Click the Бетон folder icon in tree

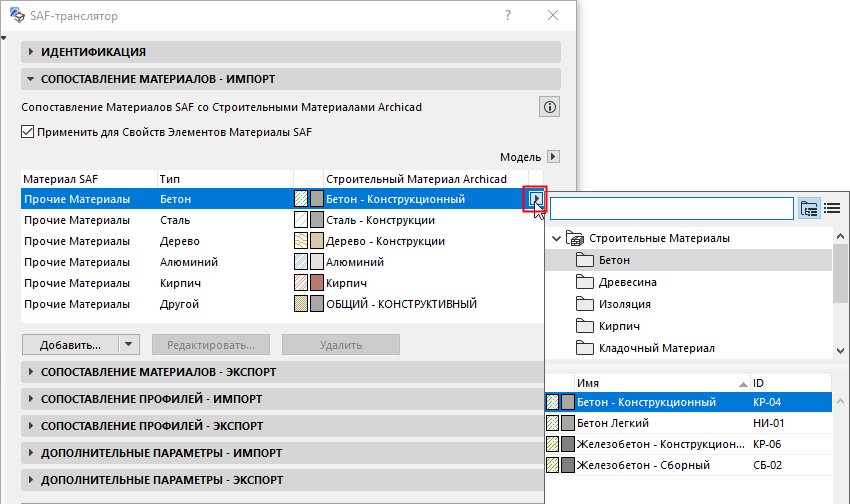[584, 260]
